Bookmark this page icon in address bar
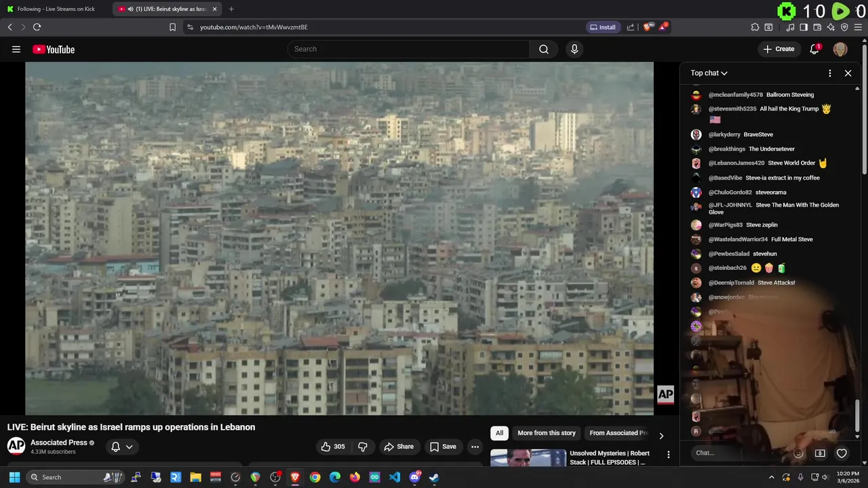This screenshot has width=868, height=488. (x=172, y=27)
